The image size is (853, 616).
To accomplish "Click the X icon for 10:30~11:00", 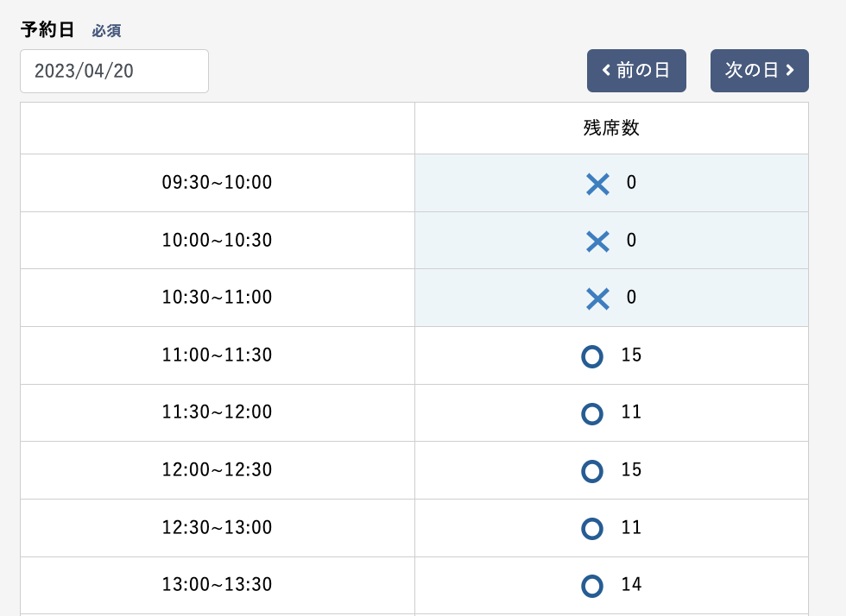I will tap(597, 298).
